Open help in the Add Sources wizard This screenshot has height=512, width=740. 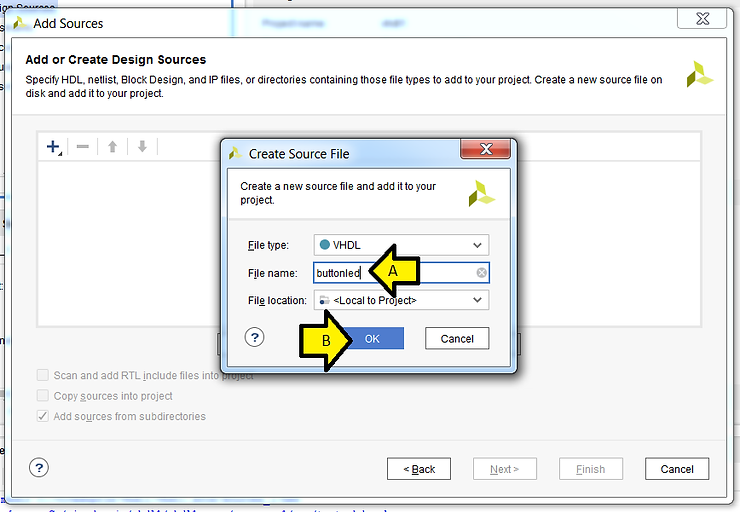39,468
